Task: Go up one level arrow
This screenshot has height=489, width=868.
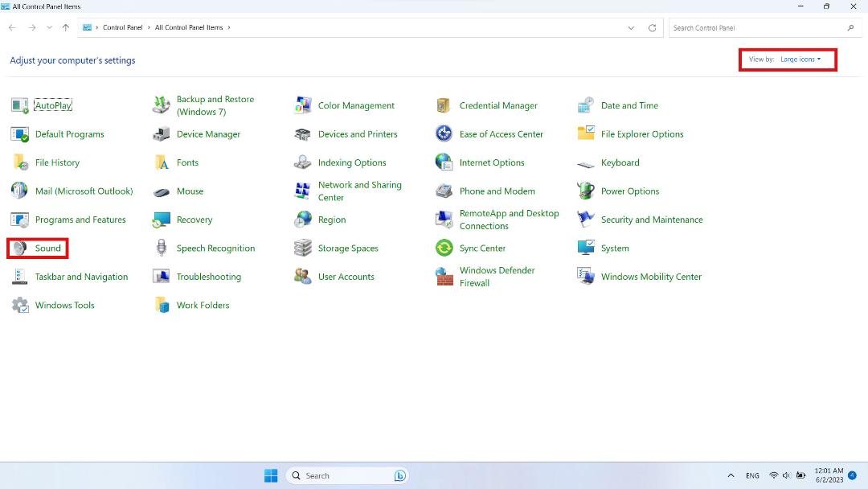Action: pyautogui.click(x=66, y=27)
